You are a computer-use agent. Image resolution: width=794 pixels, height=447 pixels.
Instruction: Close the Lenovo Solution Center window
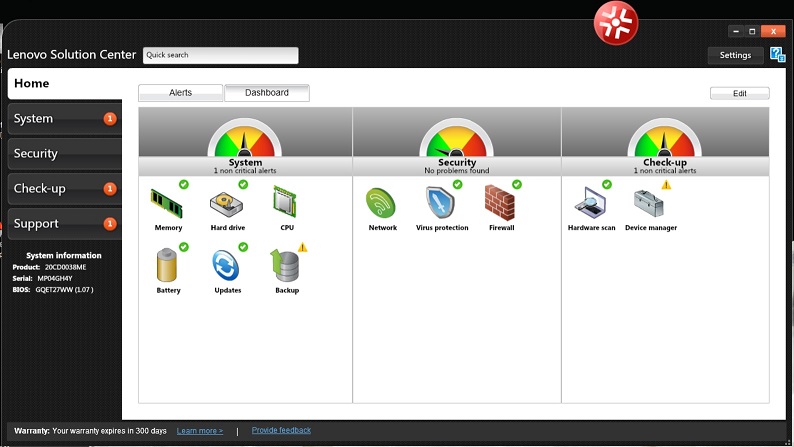(x=773, y=31)
